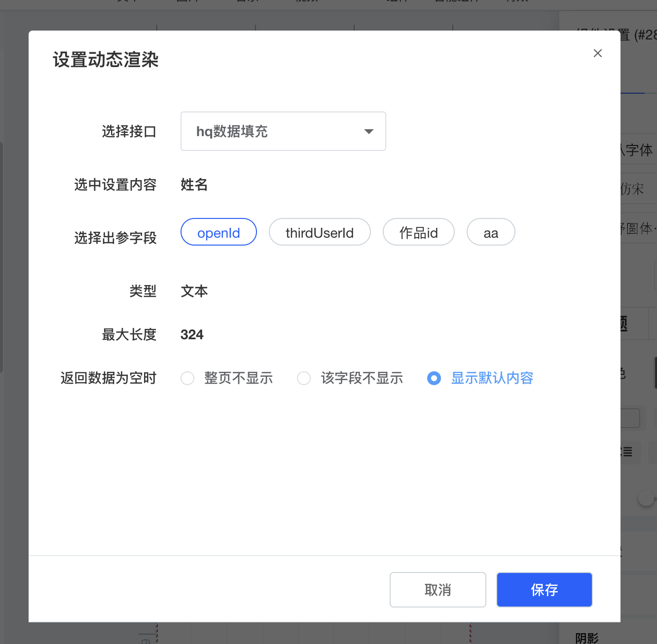
Task: Choose the thirdUserId output field chip
Action: (x=319, y=232)
